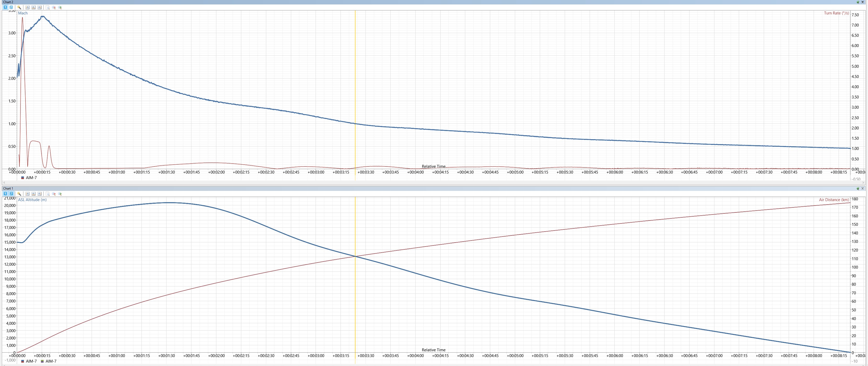Click zoom-to-fit page icon in Chart 1

[48, 194]
